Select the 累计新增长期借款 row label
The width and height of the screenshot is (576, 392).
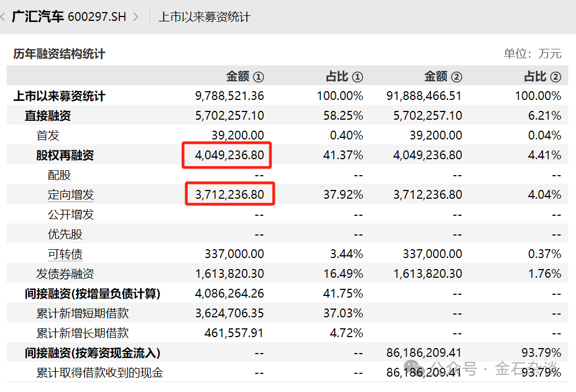[82, 333]
